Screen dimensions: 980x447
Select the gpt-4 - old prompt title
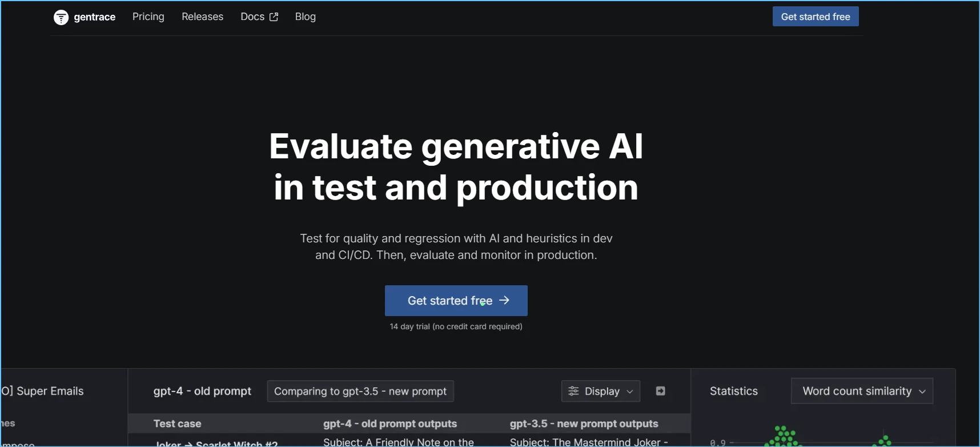pos(202,391)
